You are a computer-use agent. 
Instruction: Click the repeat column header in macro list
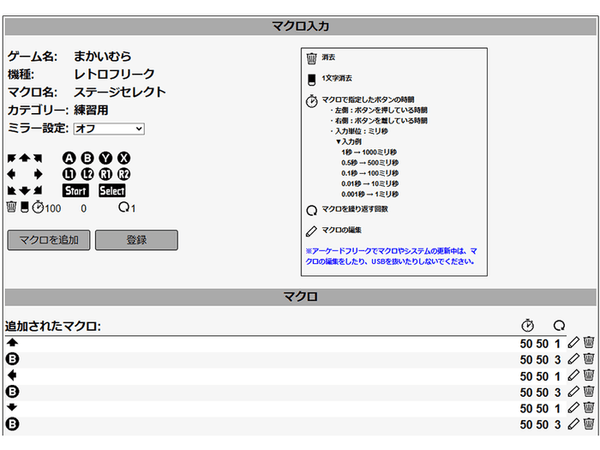pyautogui.click(x=559, y=326)
